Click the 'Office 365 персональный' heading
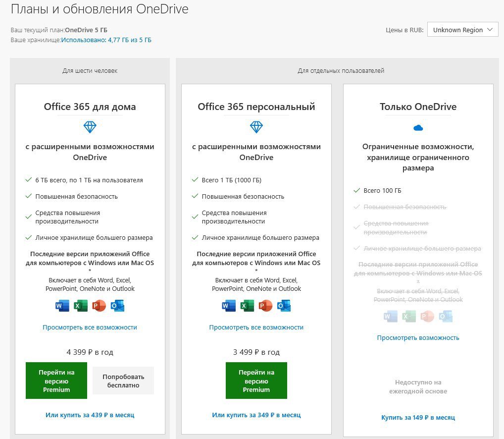The image size is (504, 439). (256, 107)
